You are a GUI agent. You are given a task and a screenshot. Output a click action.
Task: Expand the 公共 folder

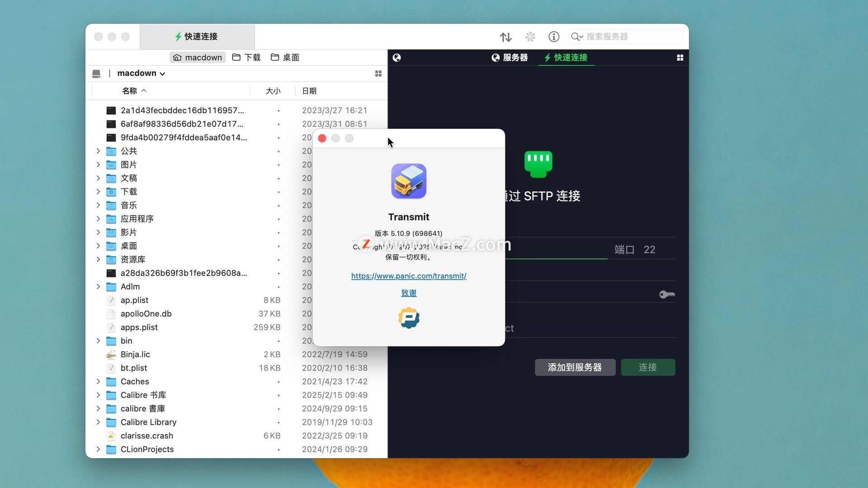coord(98,151)
